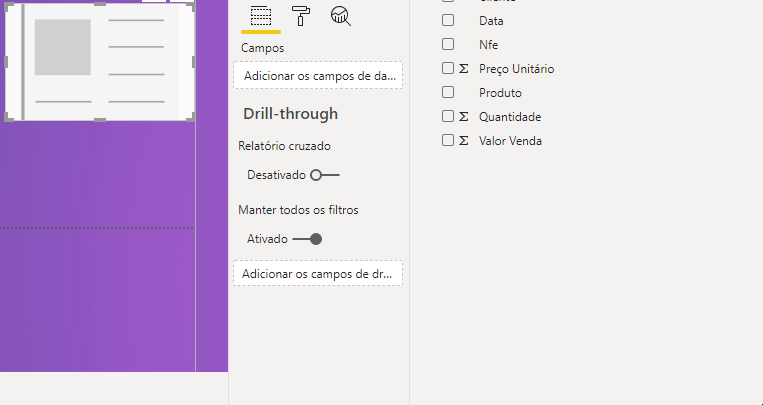Click the sigma icon beside Quantidade
763x405 pixels.
point(463,117)
